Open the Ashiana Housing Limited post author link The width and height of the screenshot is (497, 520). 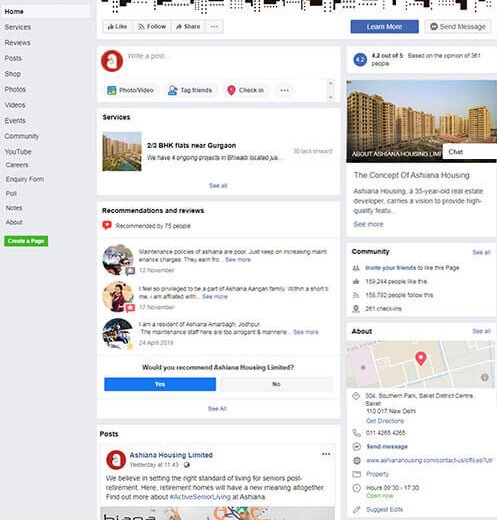[x=171, y=455]
